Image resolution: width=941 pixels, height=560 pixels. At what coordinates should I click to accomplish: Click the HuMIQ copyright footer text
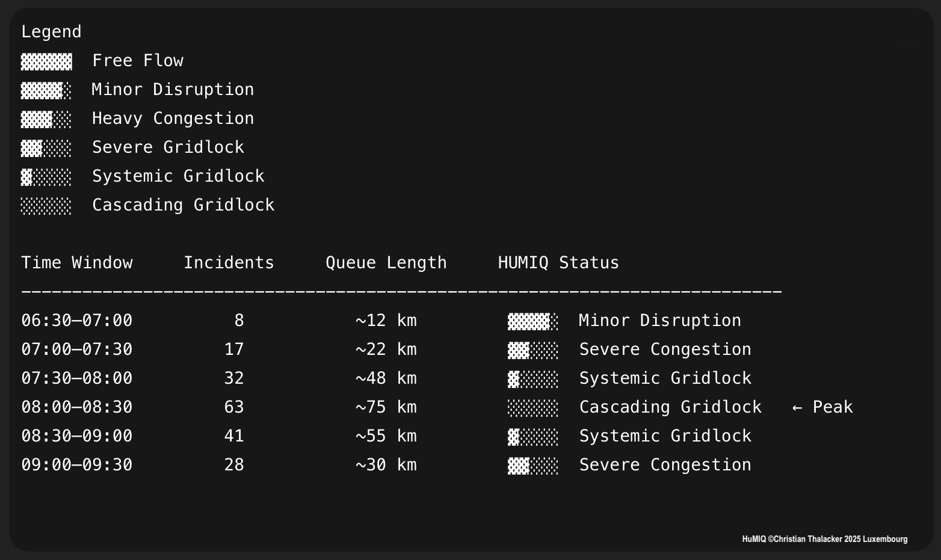(824, 539)
